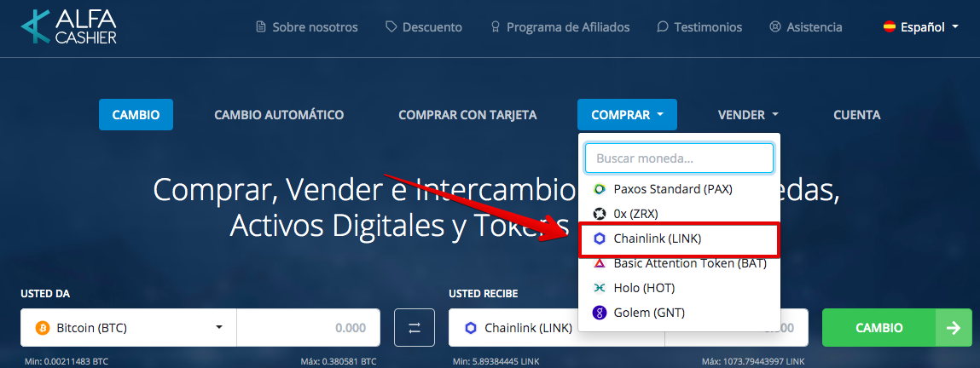Click the Golem GNT coin icon
The height and width of the screenshot is (368, 980).
click(x=600, y=313)
